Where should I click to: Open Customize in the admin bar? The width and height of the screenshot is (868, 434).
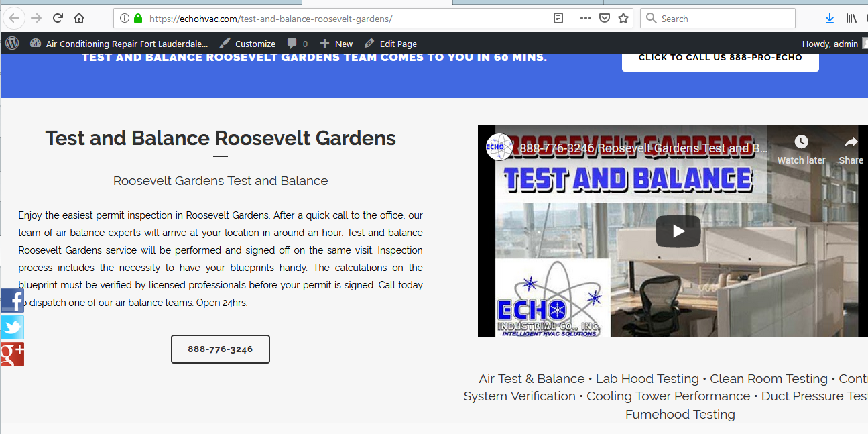point(247,44)
